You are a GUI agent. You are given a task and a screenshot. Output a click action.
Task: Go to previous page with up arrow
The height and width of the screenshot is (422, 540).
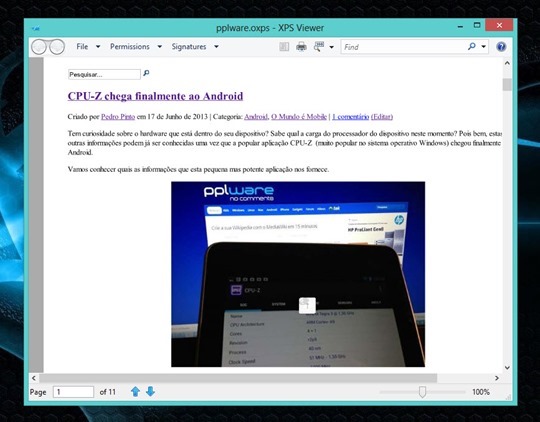point(135,392)
